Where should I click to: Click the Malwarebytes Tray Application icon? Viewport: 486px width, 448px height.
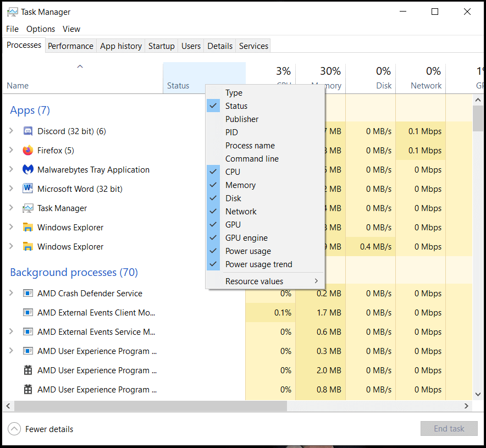(28, 170)
